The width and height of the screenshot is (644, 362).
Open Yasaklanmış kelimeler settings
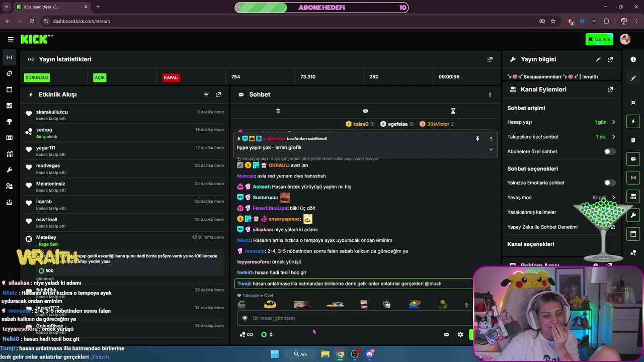[x=531, y=212]
